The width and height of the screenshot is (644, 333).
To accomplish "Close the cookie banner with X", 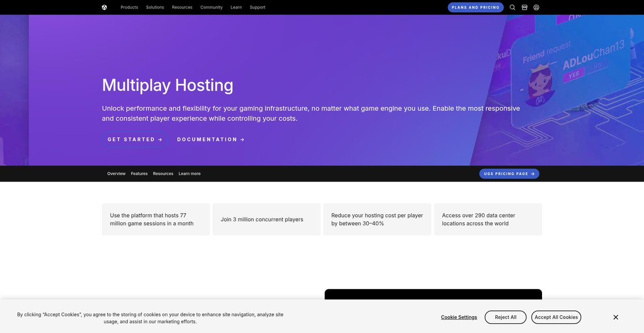I will [616, 317].
